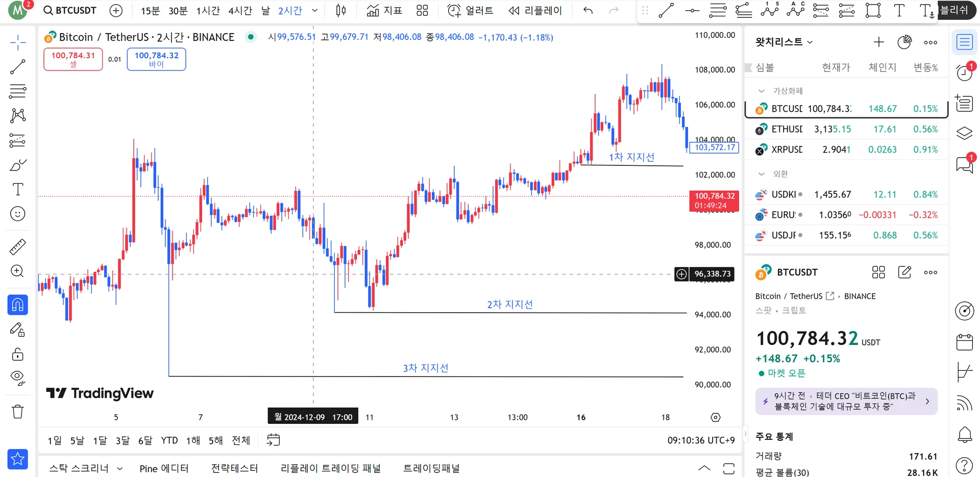Image resolution: width=980 pixels, height=477 pixels.
Task: Switch to the 1시간 timeframe
Action: [x=208, y=11]
